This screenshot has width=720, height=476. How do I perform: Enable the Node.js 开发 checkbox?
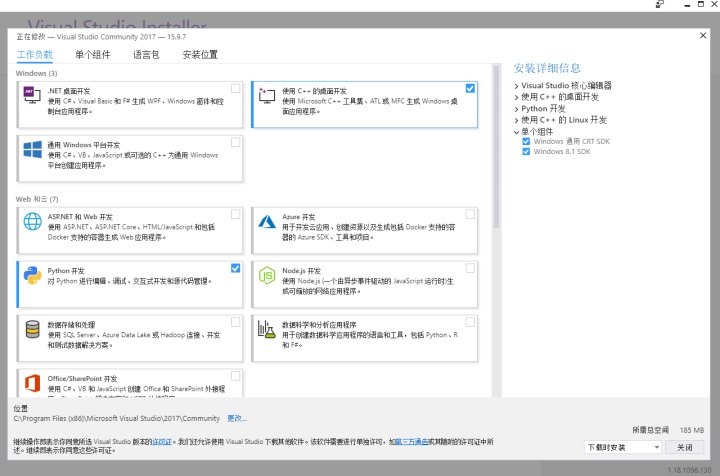point(470,268)
